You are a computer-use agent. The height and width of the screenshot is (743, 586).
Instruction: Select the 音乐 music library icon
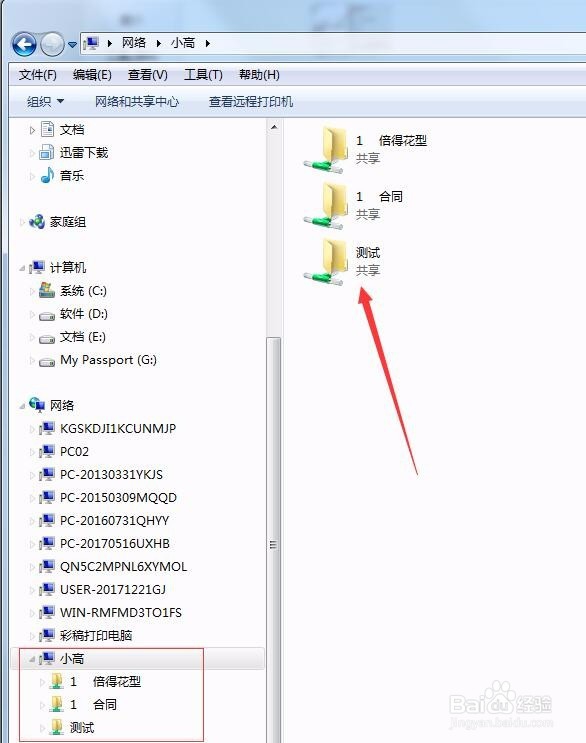click(x=47, y=175)
